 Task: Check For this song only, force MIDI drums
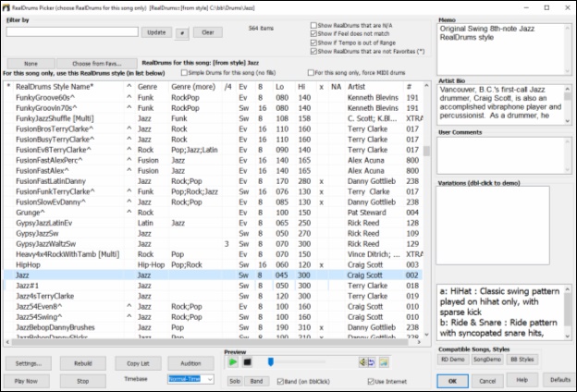[311, 73]
